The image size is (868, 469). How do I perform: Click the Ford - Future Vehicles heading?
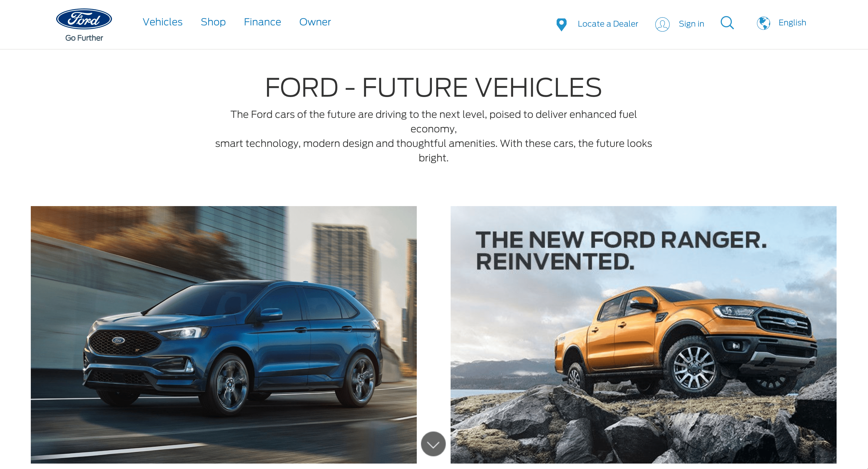[433, 88]
